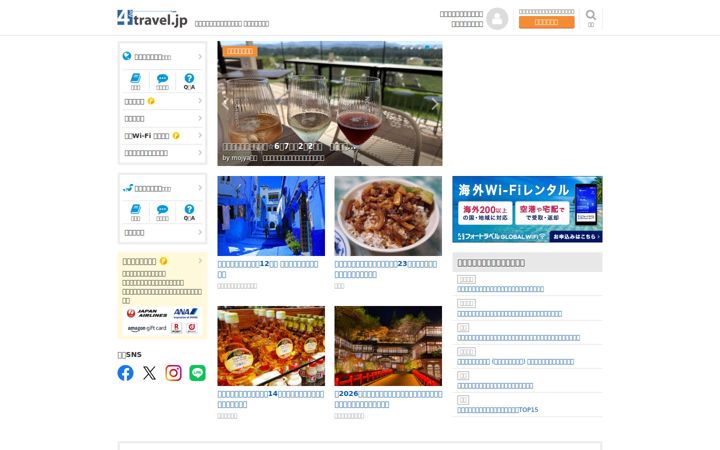Open the Instagram SNS icon

(x=174, y=373)
